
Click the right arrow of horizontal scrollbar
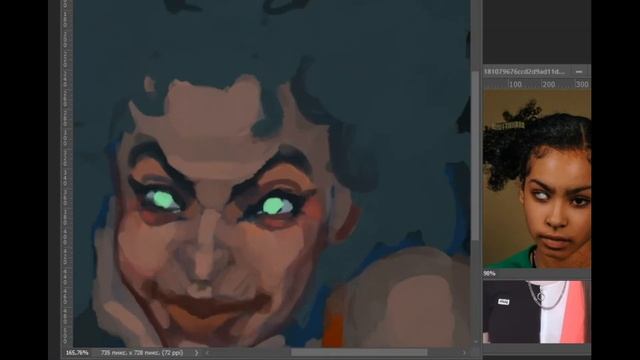tap(464, 353)
